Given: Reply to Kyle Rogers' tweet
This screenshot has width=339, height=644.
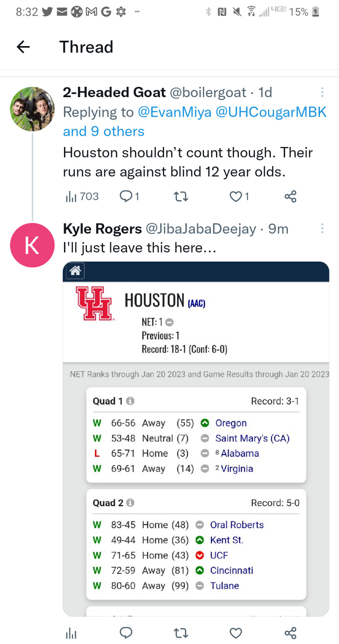Looking at the screenshot, I should (126, 632).
